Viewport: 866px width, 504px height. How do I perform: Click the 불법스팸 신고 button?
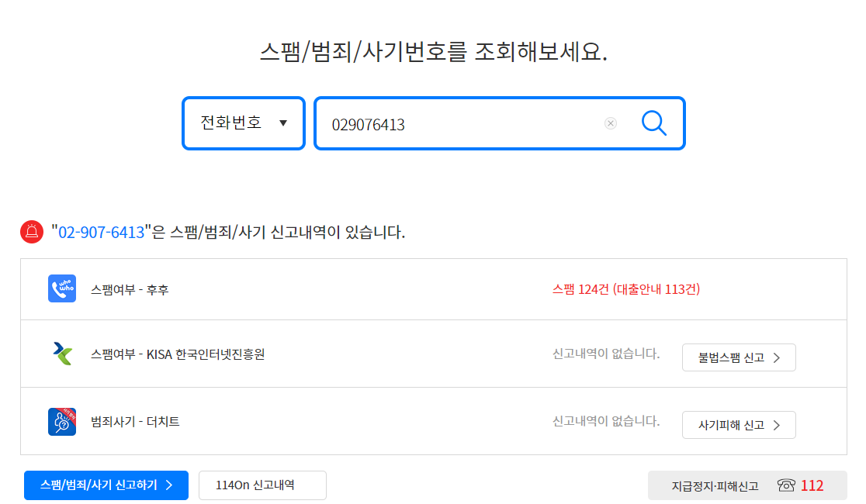739,357
